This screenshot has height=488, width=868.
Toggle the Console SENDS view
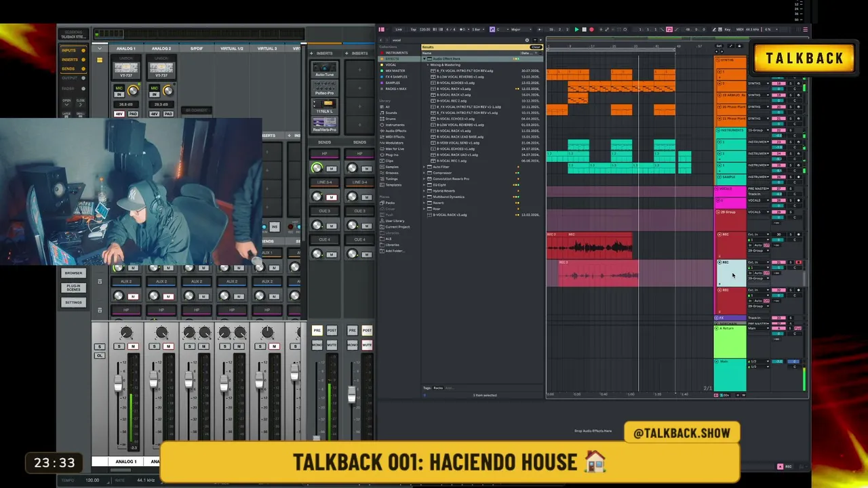coord(72,68)
